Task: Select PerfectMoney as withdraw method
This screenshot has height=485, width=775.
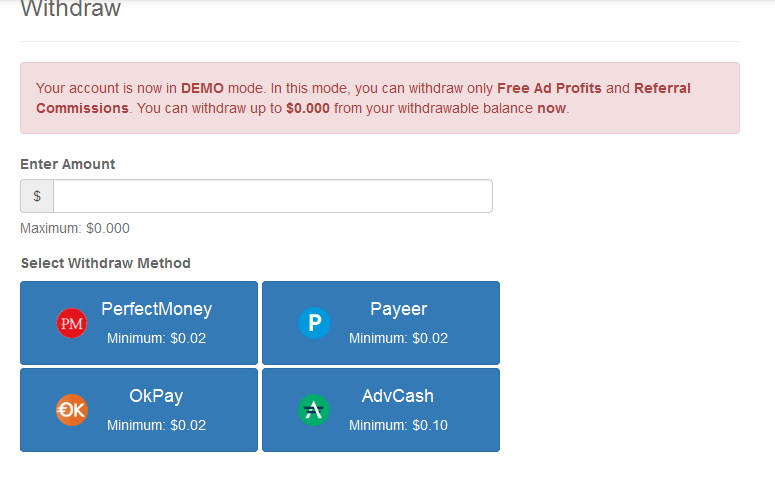Action: 139,323
